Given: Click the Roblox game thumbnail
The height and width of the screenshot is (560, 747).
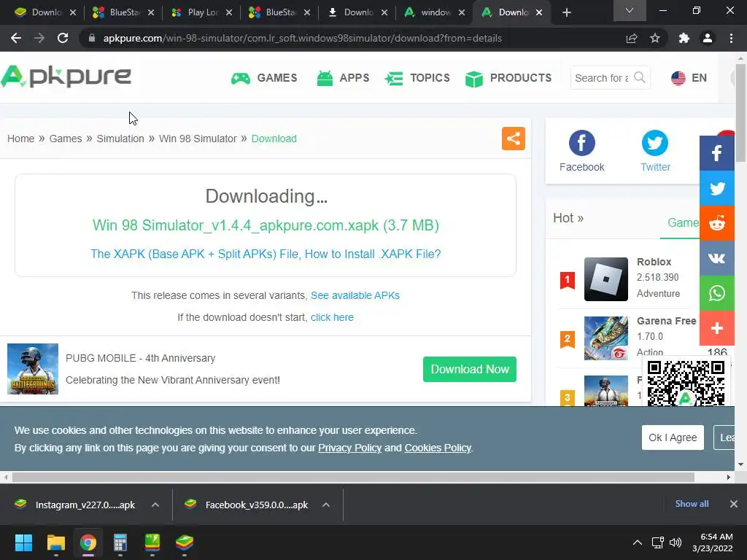Looking at the screenshot, I should (606, 279).
